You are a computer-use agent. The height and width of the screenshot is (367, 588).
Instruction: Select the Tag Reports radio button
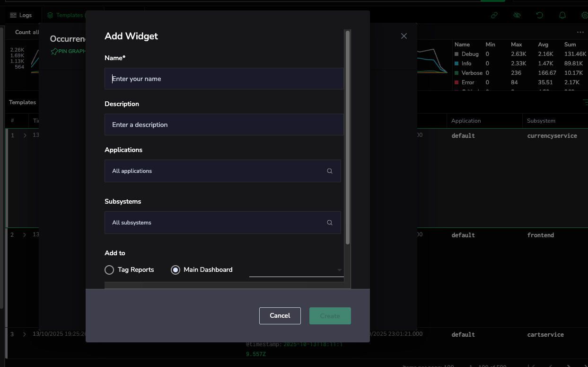click(x=109, y=270)
